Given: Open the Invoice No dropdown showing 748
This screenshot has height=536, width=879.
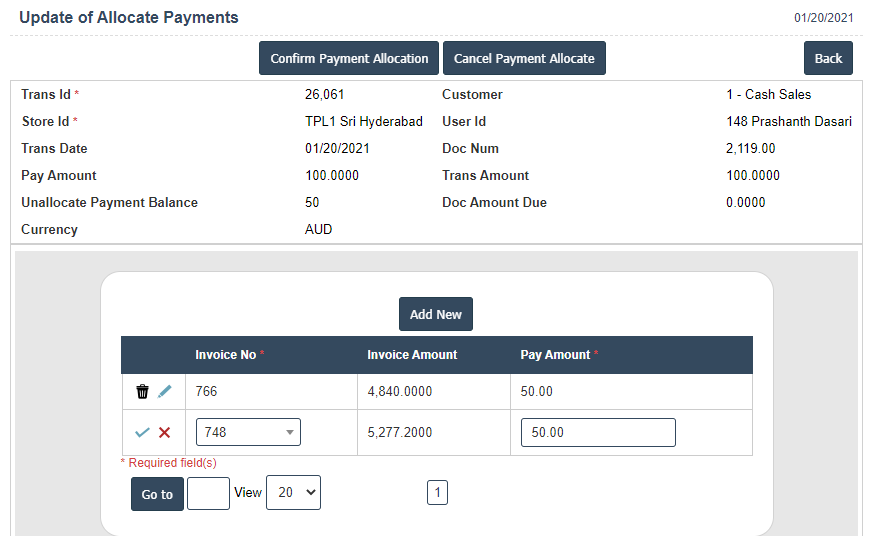Looking at the screenshot, I should click(x=248, y=432).
